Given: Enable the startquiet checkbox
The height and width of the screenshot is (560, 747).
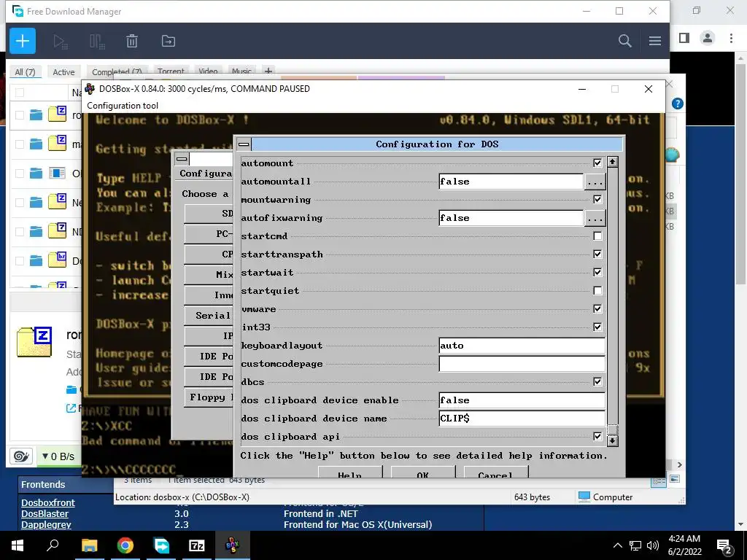Looking at the screenshot, I should point(597,290).
